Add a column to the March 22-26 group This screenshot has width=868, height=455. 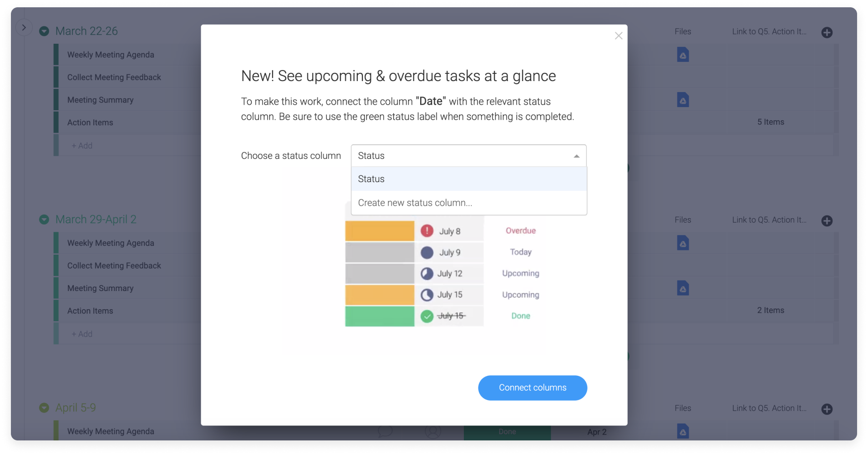point(827,32)
